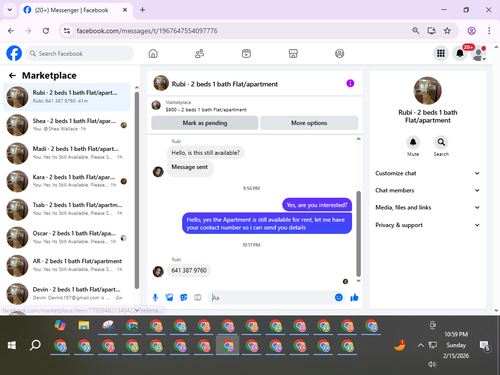
Task: Open Facebook home via logo icon
Action: (14, 53)
